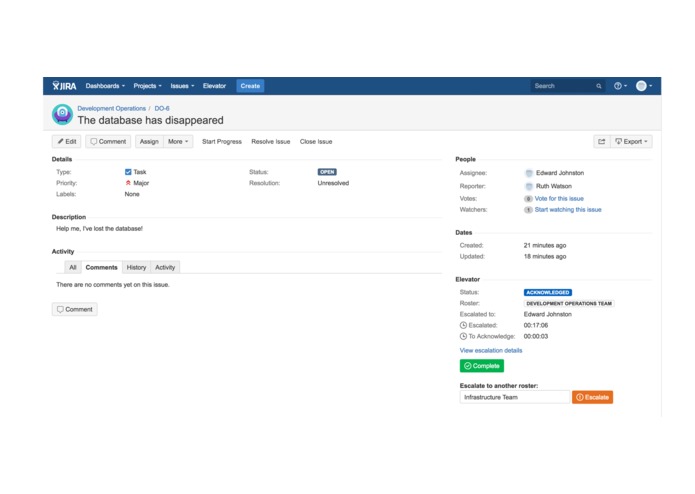The height and width of the screenshot is (494, 695).
Task: Click Close Issue
Action: click(x=316, y=141)
